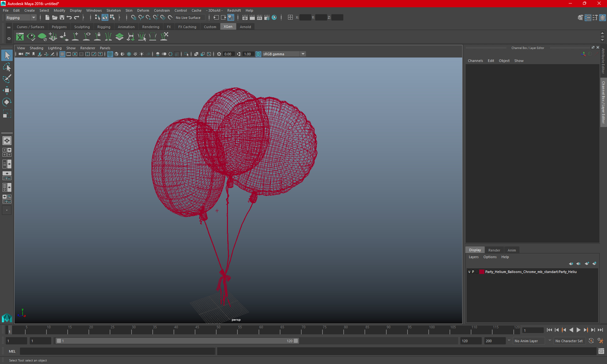
Task: Switch to the Animation tab
Action: pos(126,27)
